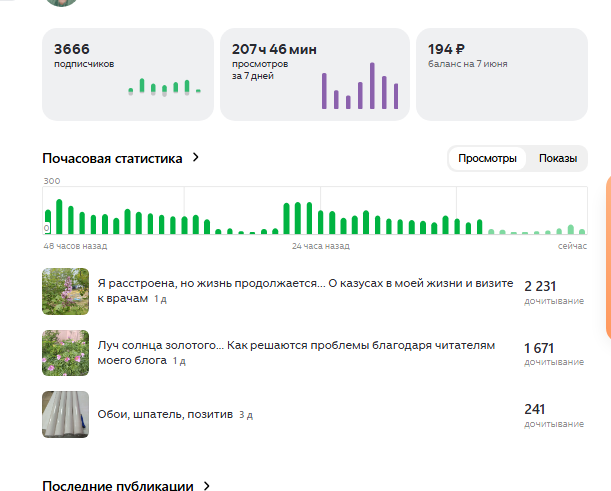
Task: Open the 207 ч 46 мин просмотров card
Action: pyautogui.click(x=315, y=74)
